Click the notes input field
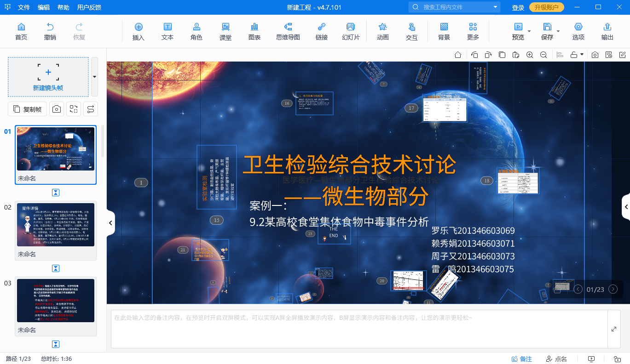Viewport: 630px width, 364px height. point(359,329)
